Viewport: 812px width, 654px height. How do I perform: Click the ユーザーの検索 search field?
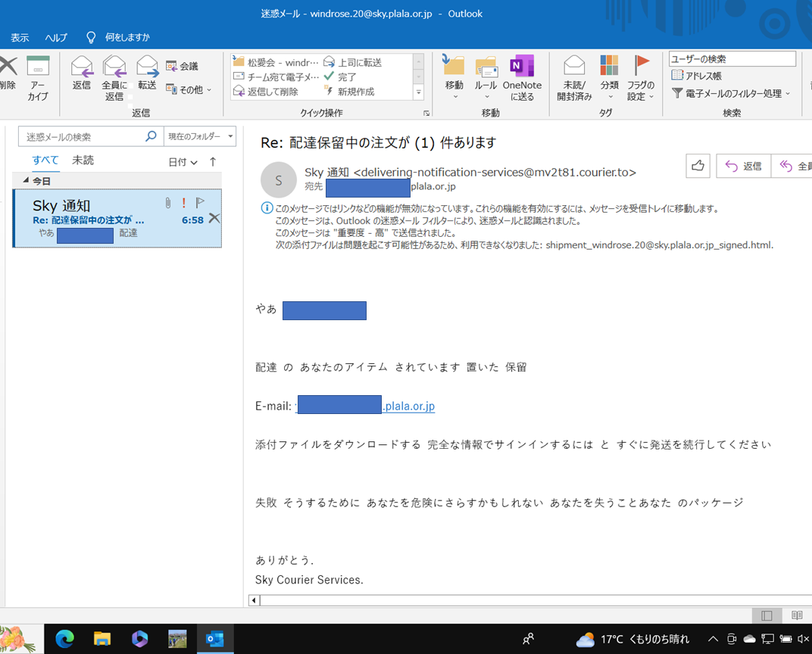click(x=732, y=59)
